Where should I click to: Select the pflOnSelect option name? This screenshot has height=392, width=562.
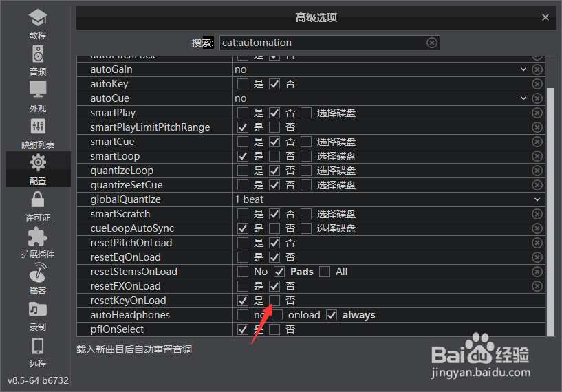click(x=117, y=329)
